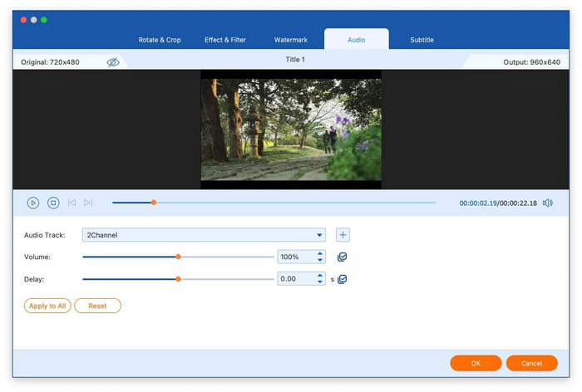Click the Volume slider handle
The width and height of the screenshot is (582, 392).
178,257
